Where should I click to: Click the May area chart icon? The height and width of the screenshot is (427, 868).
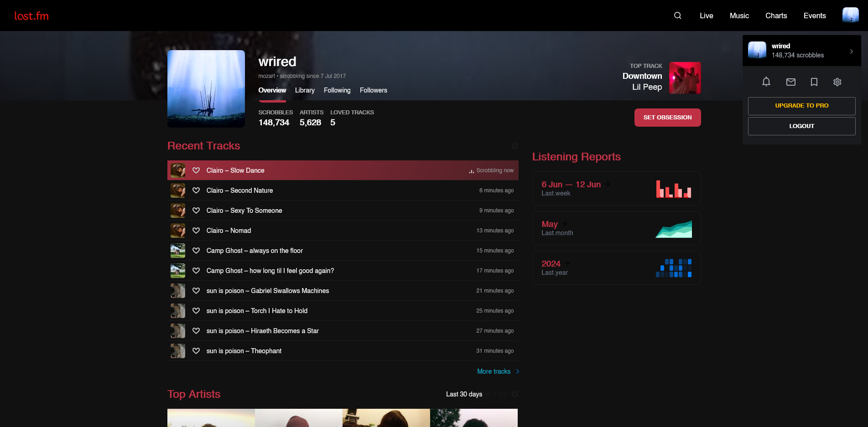pos(674,228)
